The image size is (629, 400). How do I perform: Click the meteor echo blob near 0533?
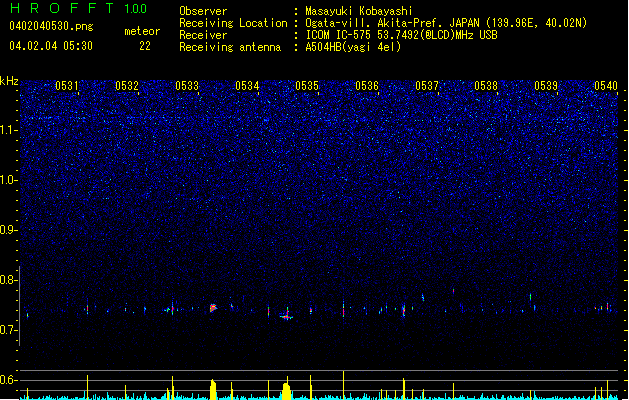coord(213,308)
